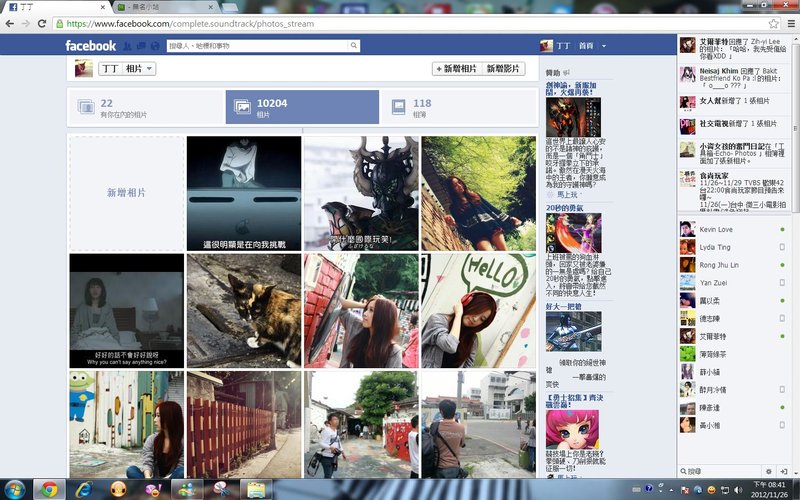Click the system clock showing 2012/11/26
This screenshot has width=800, height=500.
[x=769, y=489]
